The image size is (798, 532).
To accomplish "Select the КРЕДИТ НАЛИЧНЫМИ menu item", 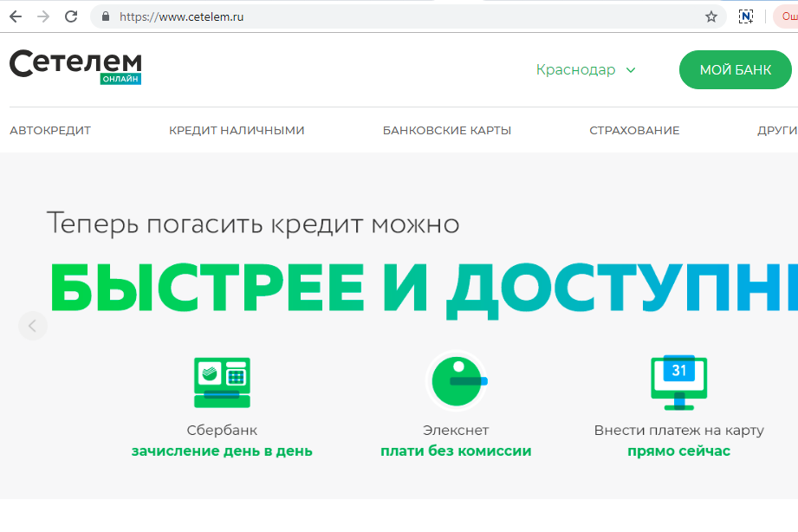I will click(237, 130).
